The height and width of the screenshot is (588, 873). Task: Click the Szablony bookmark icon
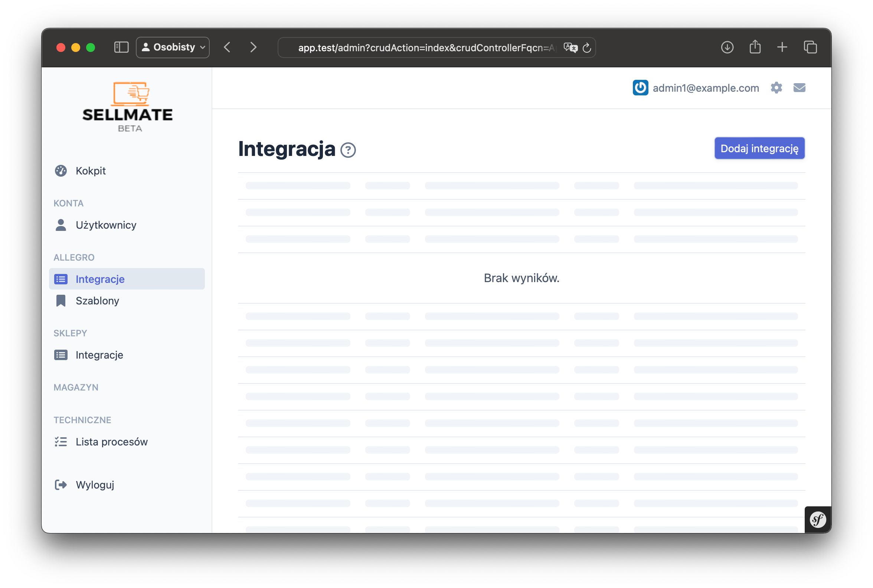[x=61, y=301]
